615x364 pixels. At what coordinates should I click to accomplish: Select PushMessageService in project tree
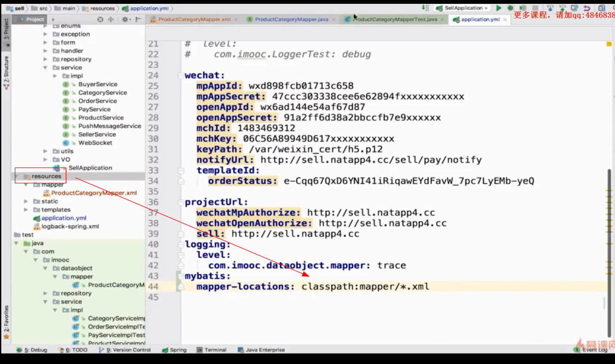point(110,126)
